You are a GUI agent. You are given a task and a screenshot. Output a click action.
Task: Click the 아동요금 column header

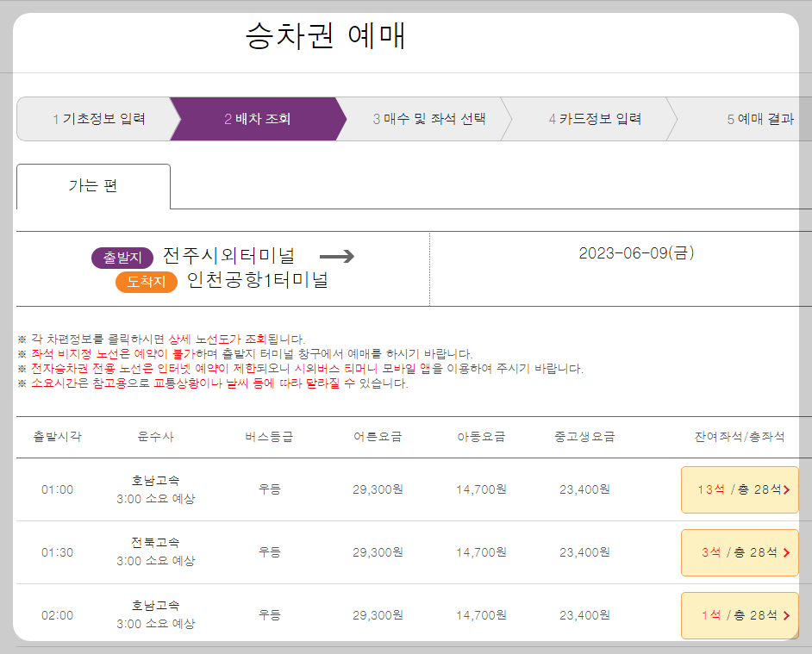481,437
